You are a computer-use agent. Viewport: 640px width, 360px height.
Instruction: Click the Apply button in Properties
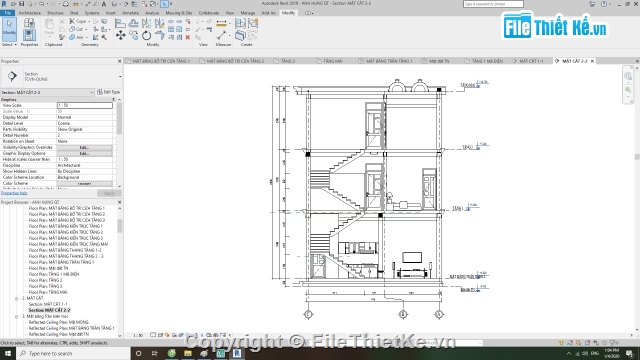click(109, 193)
